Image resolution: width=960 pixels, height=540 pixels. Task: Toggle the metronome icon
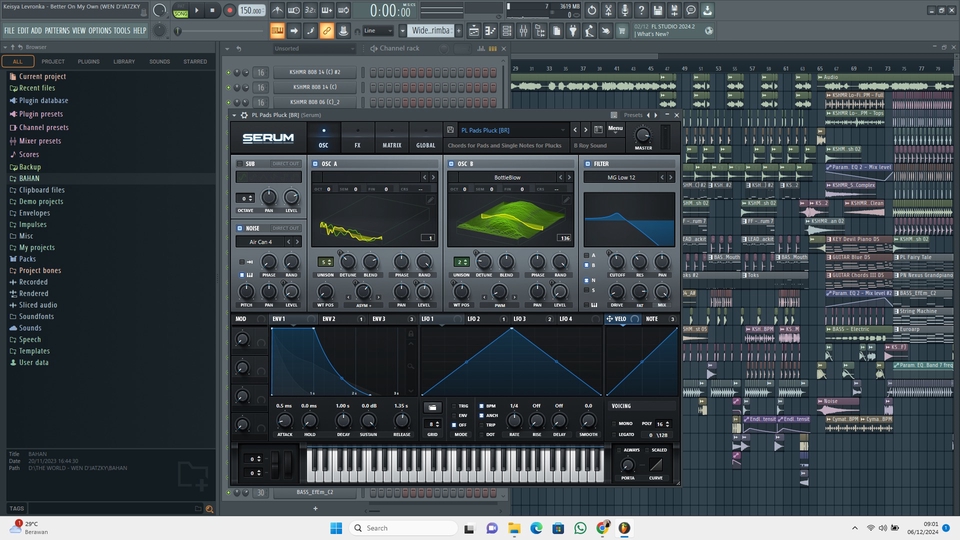(277, 10)
